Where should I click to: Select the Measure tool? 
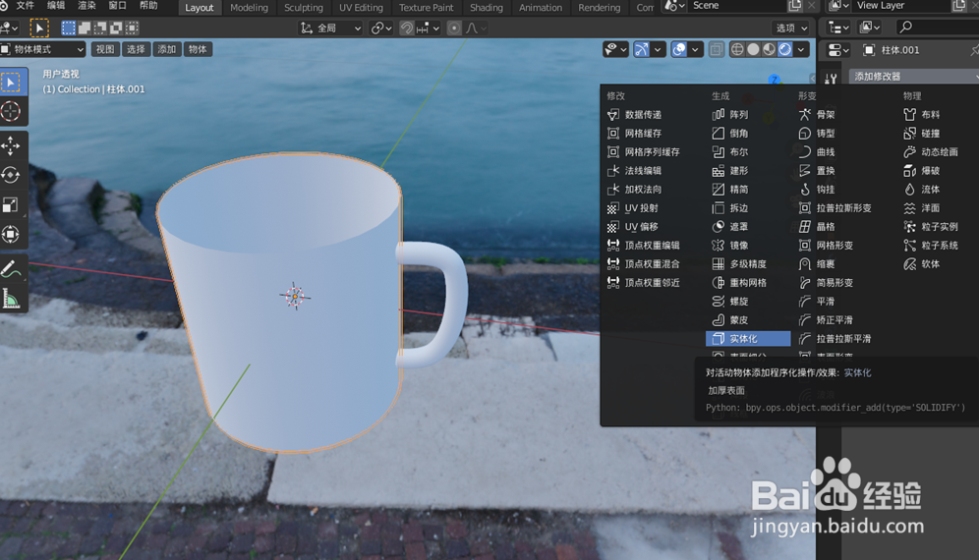coord(11,299)
